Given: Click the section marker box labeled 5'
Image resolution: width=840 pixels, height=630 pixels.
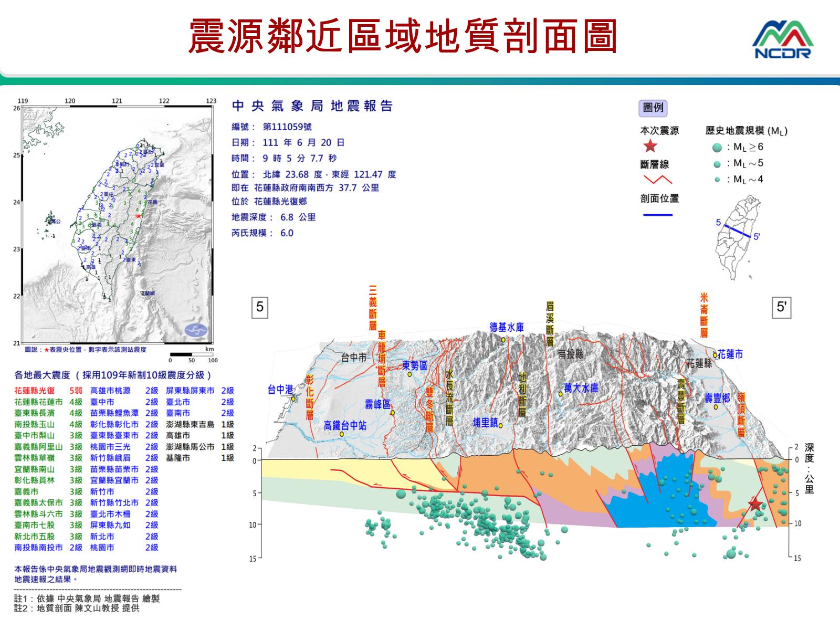Looking at the screenshot, I should click(x=781, y=307).
